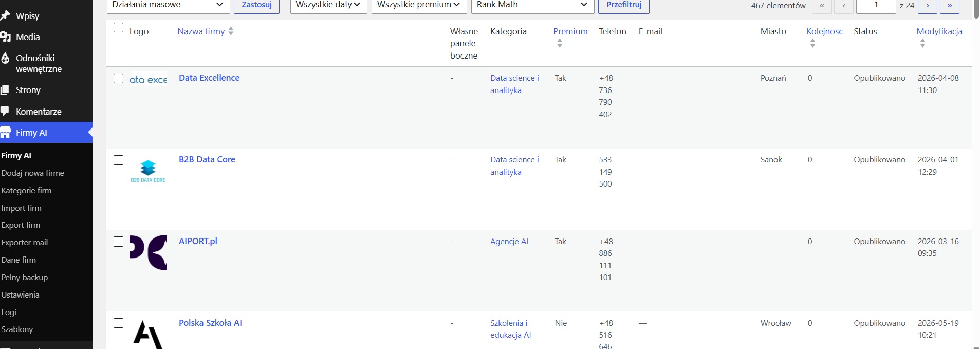Click sort arrows under Modyfikacja header
Viewport: 980px width, 349px height.
tap(922, 44)
